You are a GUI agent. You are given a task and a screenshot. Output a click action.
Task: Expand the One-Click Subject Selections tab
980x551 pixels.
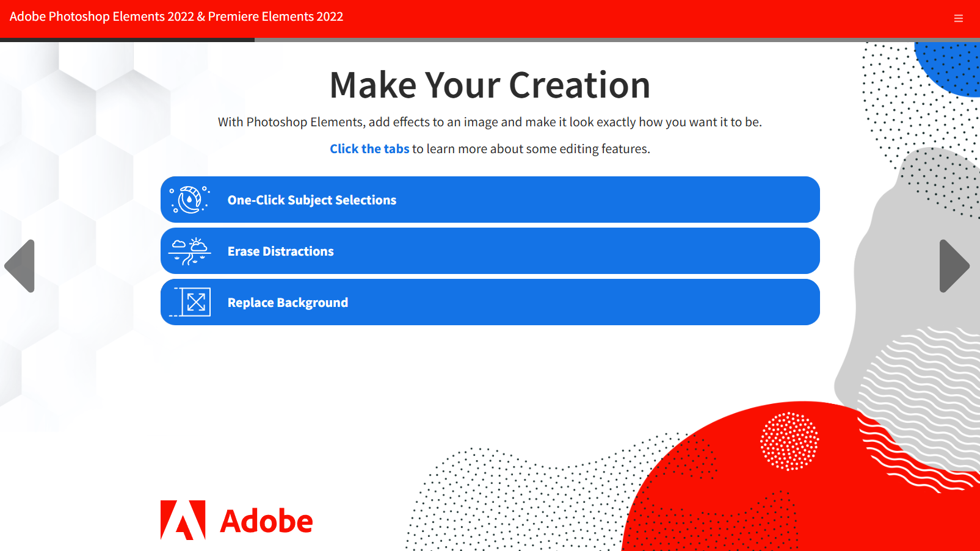[490, 200]
